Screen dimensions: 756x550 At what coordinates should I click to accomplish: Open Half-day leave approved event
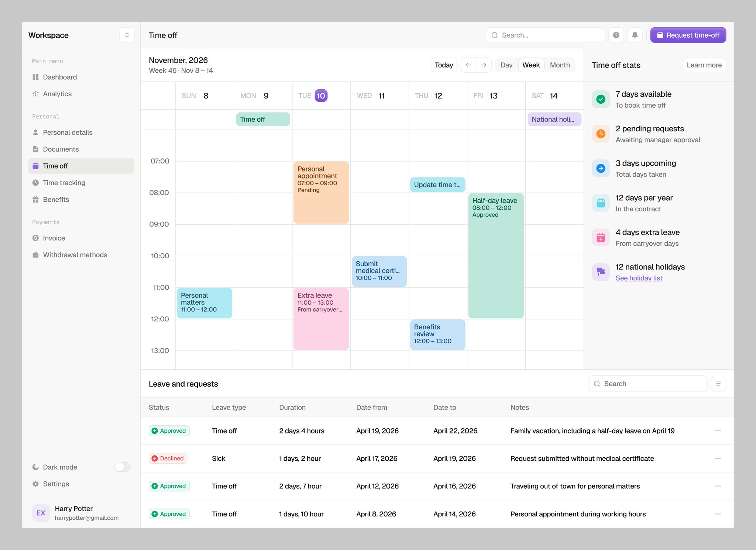(x=496, y=255)
